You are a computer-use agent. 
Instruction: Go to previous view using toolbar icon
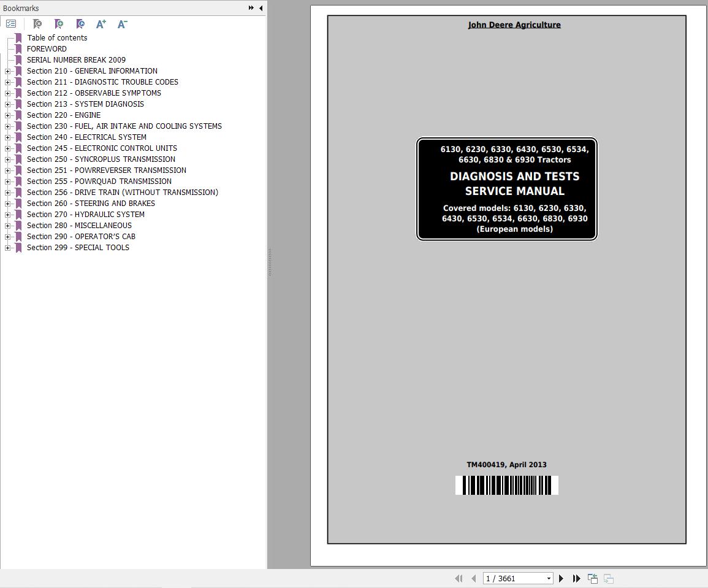[593, 578]
